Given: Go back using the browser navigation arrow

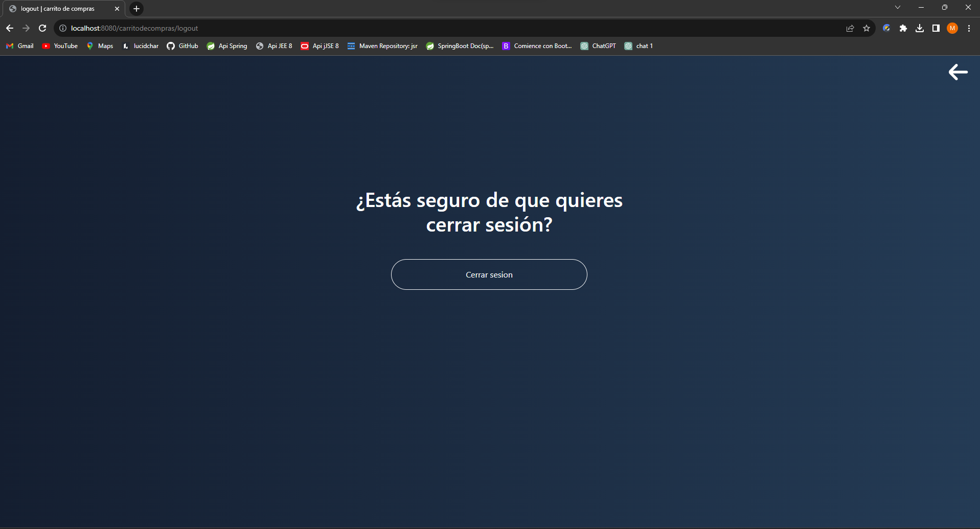Looking at the screenshot, I should pyautogui.click(x=9, y=28).
